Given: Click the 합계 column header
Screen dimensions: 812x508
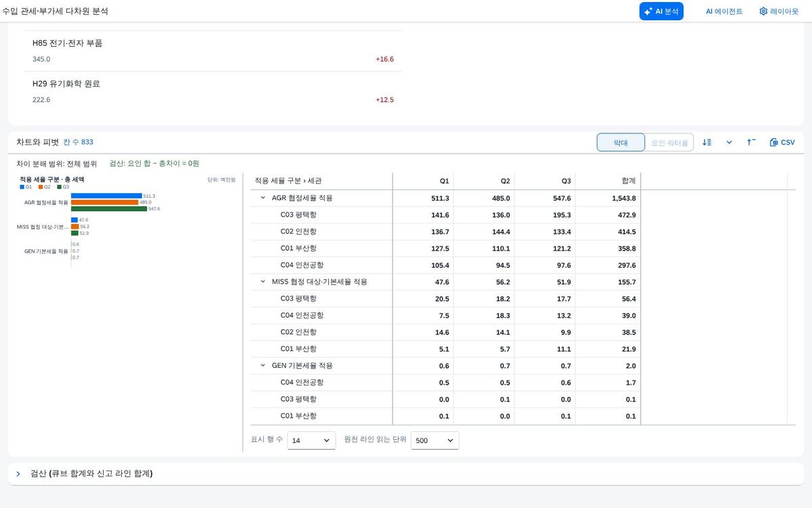Looking at the screenshot, I should 608,181.
